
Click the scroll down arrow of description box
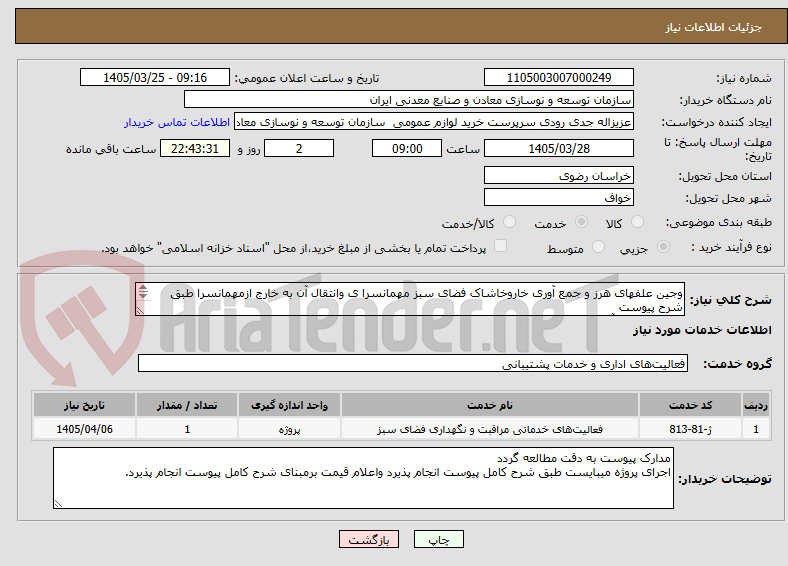click(143, 295)
